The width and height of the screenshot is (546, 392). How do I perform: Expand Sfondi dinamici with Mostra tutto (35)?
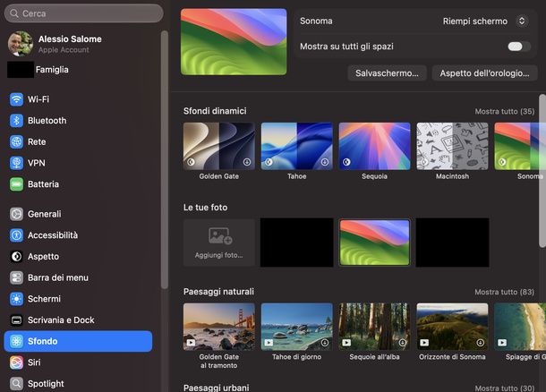click(505, 111)
